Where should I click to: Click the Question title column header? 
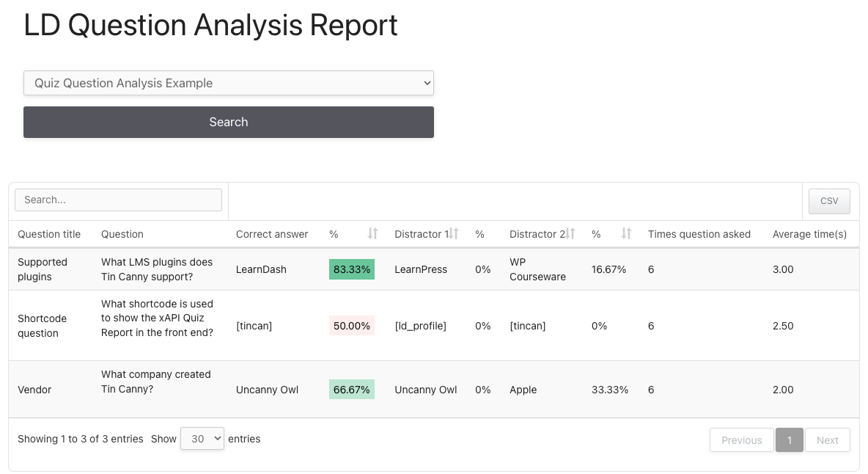[49, 234]
